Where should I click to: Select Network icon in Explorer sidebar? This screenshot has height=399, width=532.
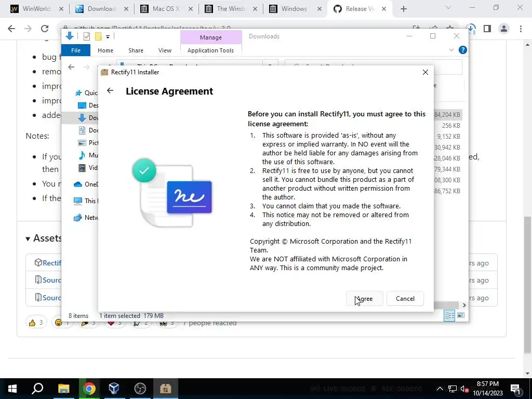(x=78, y=218)
